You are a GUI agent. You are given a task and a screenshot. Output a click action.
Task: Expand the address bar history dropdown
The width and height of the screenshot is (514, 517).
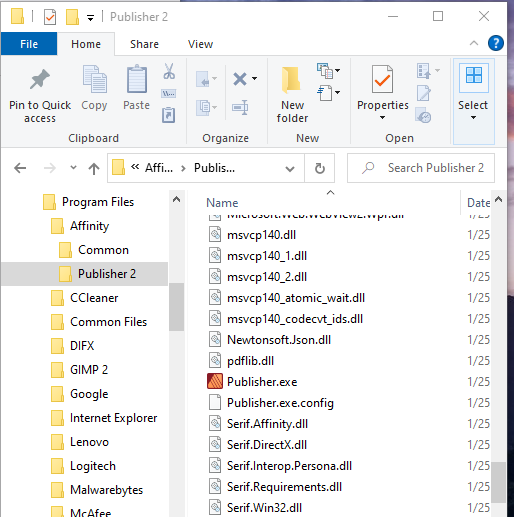click(290, 169)
